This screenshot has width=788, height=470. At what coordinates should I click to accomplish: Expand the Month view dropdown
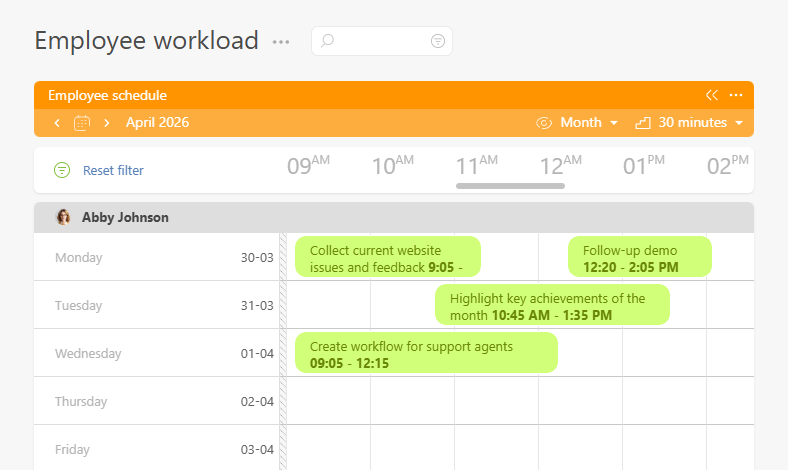580,123
